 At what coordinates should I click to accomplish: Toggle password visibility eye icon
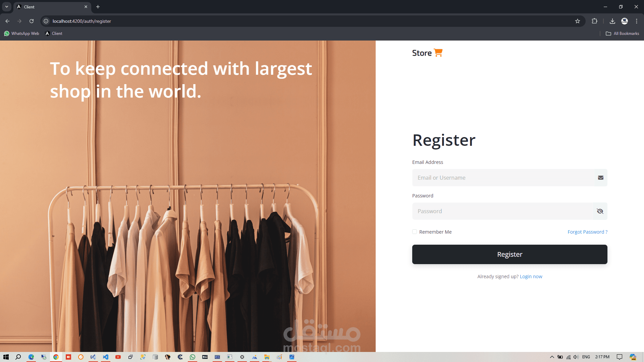coord(600,211)
